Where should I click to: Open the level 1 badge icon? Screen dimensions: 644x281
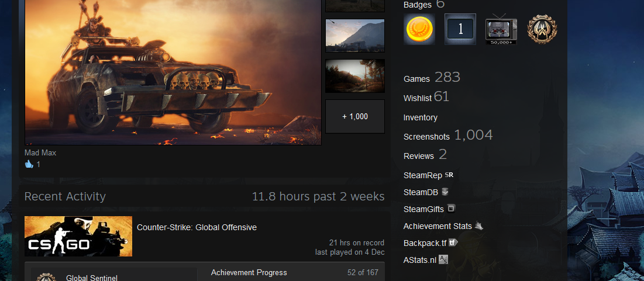click(x=460, y=29)
